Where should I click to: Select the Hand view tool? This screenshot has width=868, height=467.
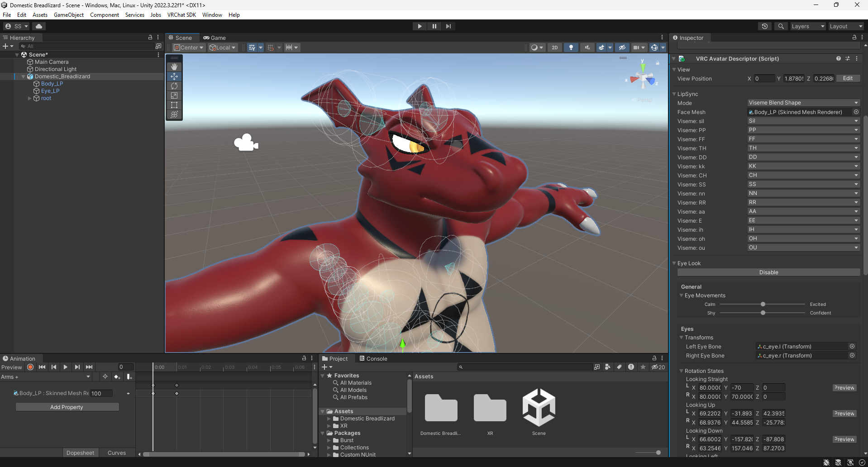pos(174,67)
